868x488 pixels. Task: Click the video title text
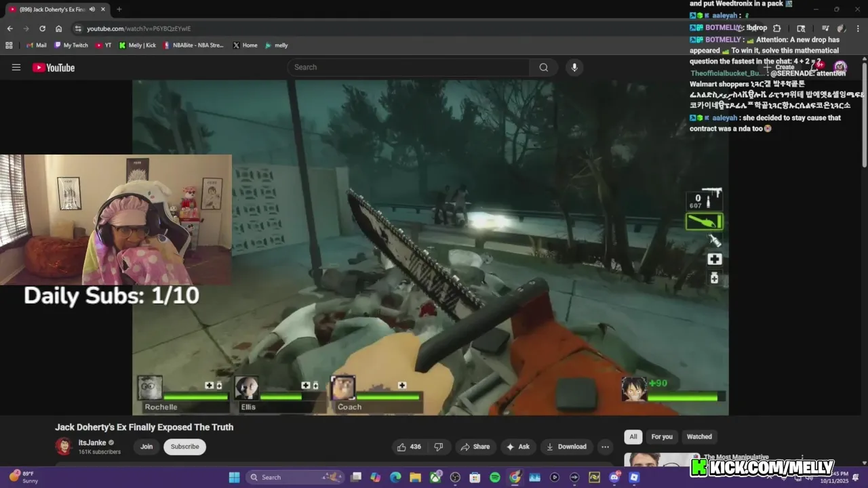pyautogui.click(x=144, y=427)
